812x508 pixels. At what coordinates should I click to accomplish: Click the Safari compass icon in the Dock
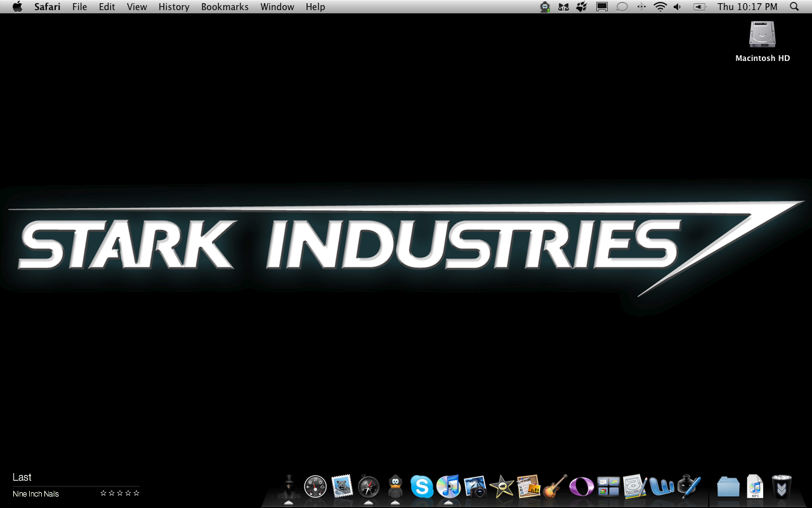369,486
